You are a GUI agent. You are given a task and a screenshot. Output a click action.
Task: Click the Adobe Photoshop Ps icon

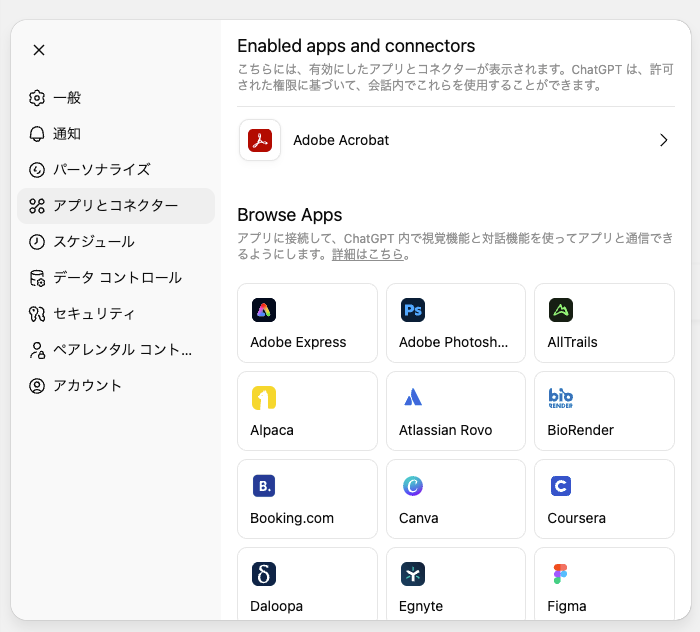[412, 310]
